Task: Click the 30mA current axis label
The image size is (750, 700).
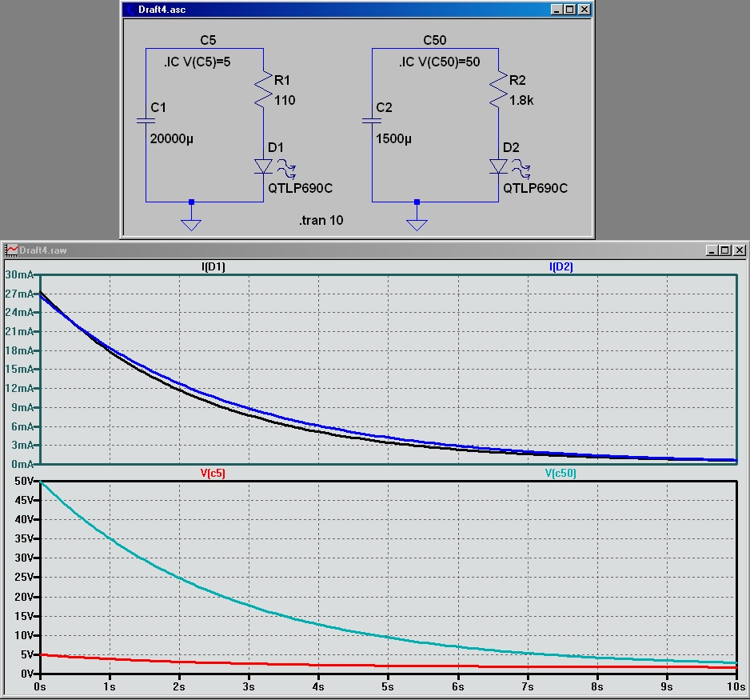Action: click(19, 274)
